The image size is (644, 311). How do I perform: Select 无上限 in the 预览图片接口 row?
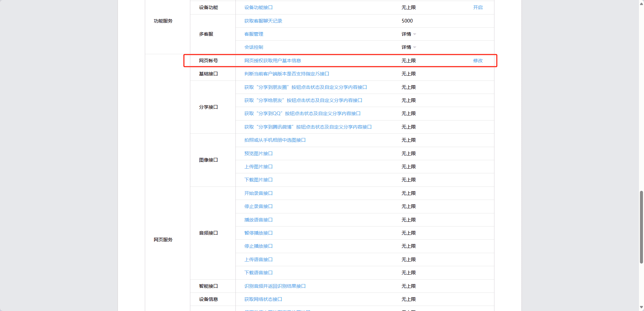click(409, 153)
